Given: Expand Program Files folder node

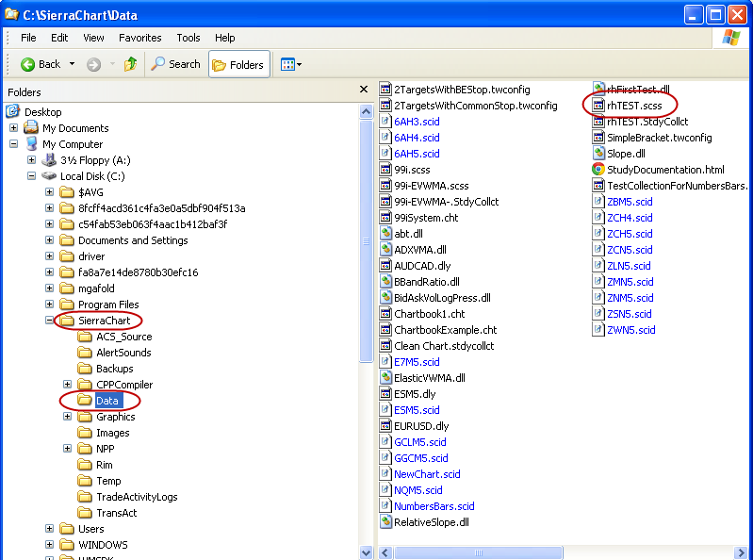Looking at the screenshot, I should click(49, 304).
